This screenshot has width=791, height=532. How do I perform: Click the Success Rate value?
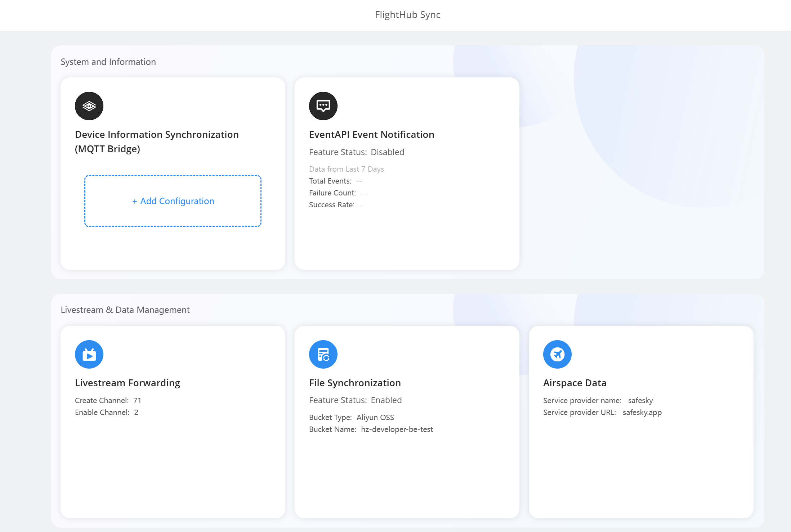tap(362, 204)
